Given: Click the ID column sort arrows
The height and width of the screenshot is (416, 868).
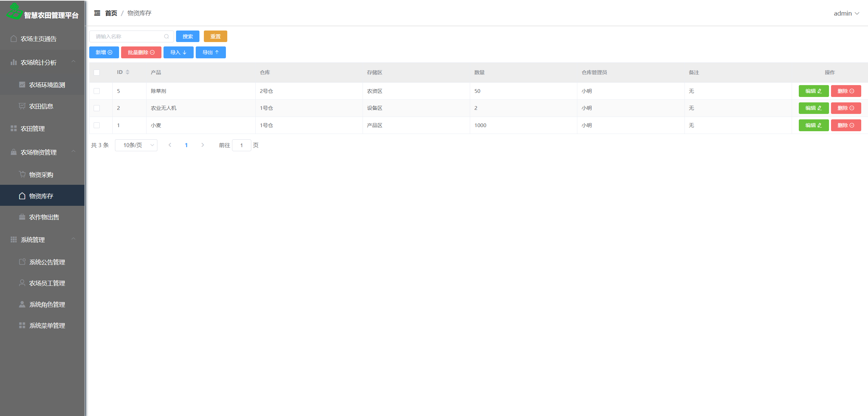Looking at the screenshot, I should (128, 72).
